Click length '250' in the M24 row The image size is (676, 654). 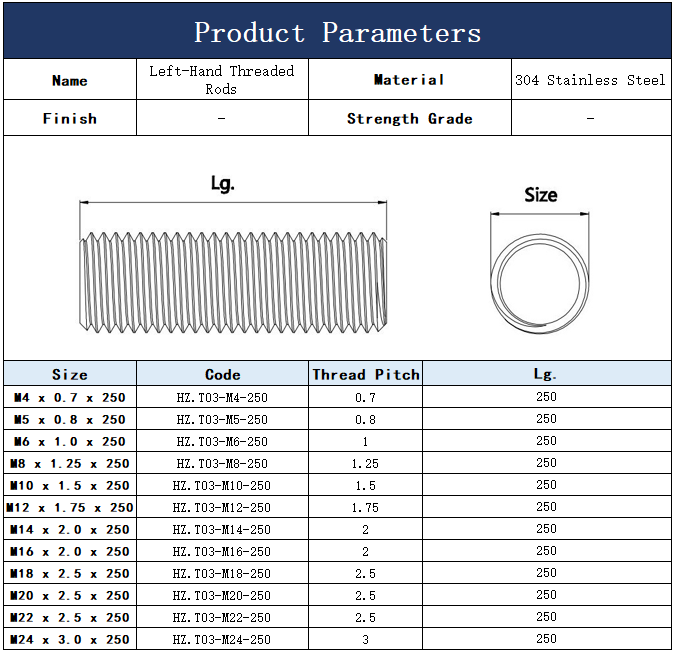pyautogui.click(x=547, y=638)
